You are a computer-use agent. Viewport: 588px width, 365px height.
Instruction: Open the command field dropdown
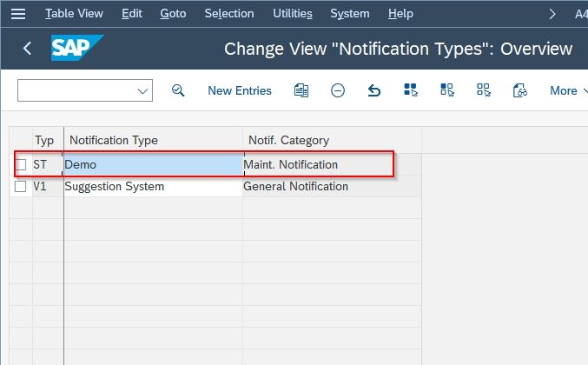pos(142,90)
